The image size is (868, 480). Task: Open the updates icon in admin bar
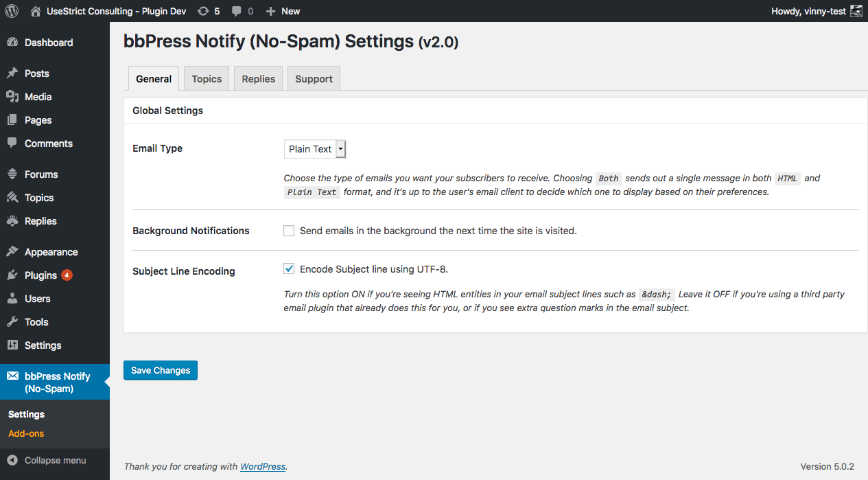[203, 11]
